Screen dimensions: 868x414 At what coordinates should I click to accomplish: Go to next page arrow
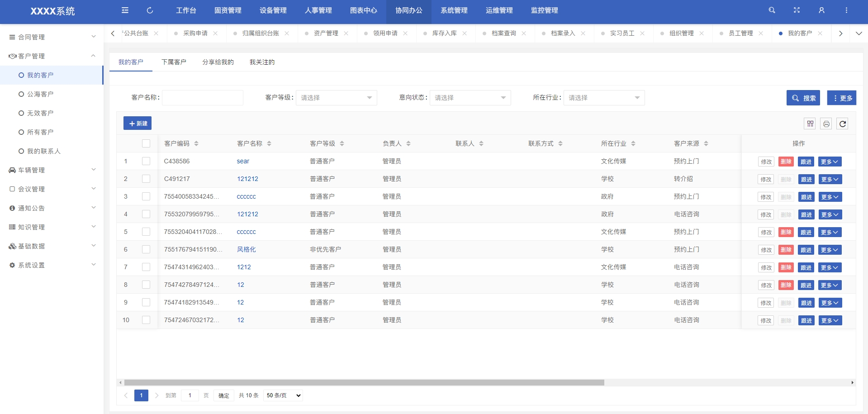coord(157,395)
